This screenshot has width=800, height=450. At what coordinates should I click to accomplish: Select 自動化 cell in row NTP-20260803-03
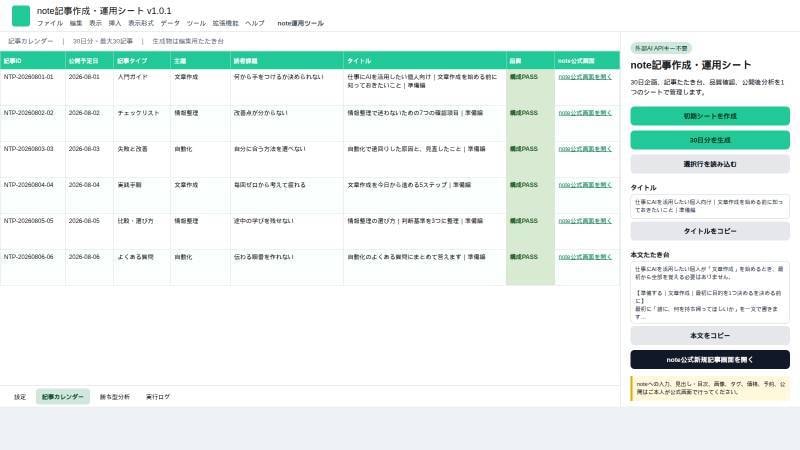coord(200,159)
